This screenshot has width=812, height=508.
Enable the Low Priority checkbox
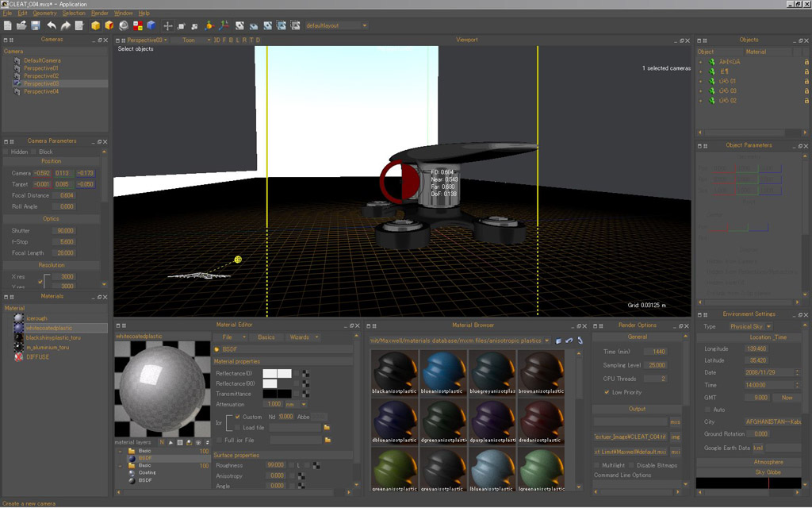(x=607, y=392)
